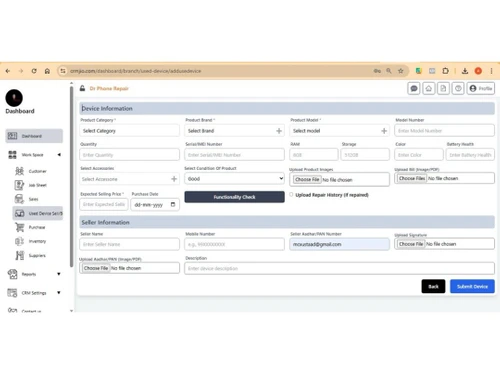
Task: Open Dashboard in the sidebar
Action: tap(34, 136)
